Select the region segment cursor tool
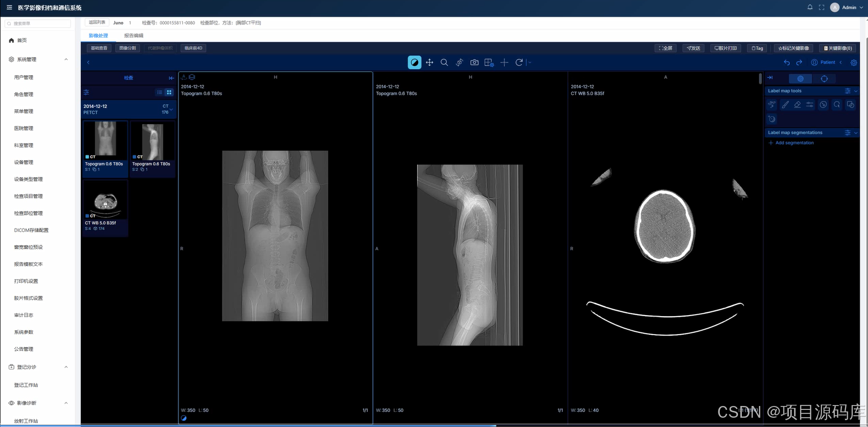Image resolution: width=868 pixels, height=427 pixels. click(x=837, y=105)
